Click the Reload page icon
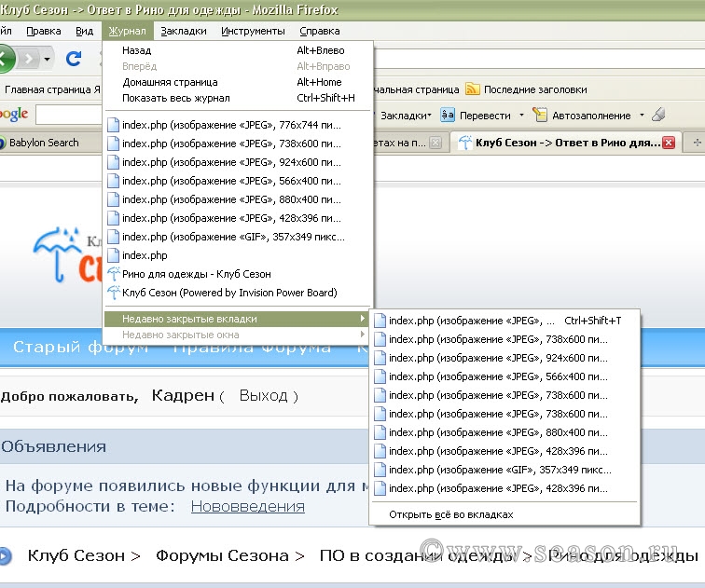705x588 pixels. [74, 59]
